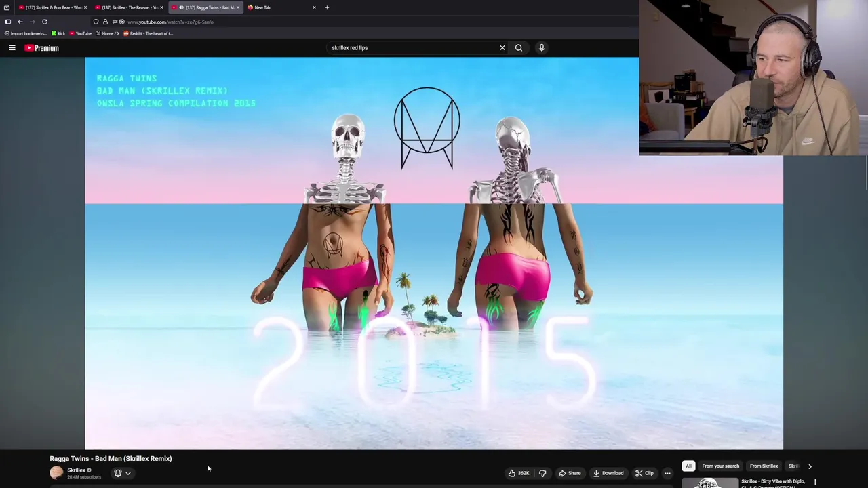This screenshot has width=868, height=488.
Task: Open a new browser tab with plus
Action: click(x=327, y=7)
